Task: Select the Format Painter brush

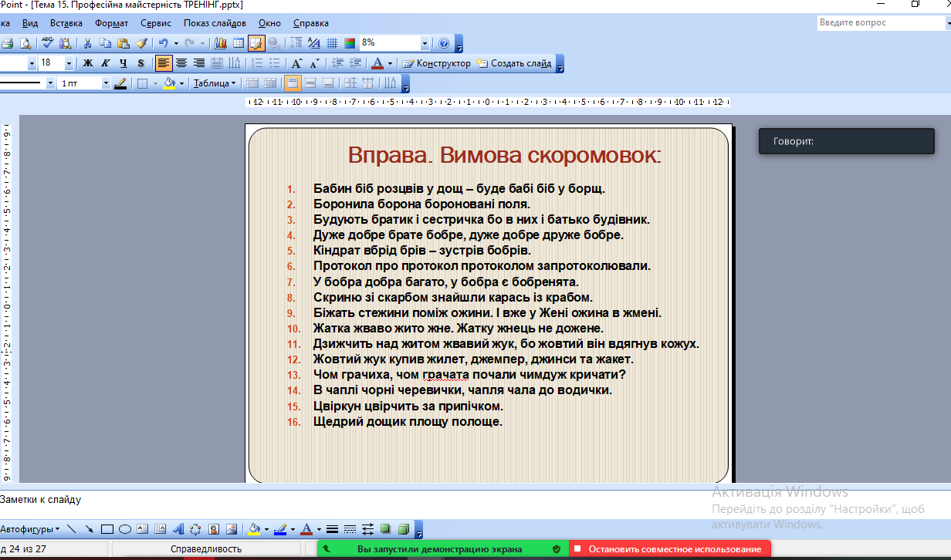Action: (141, 43)
